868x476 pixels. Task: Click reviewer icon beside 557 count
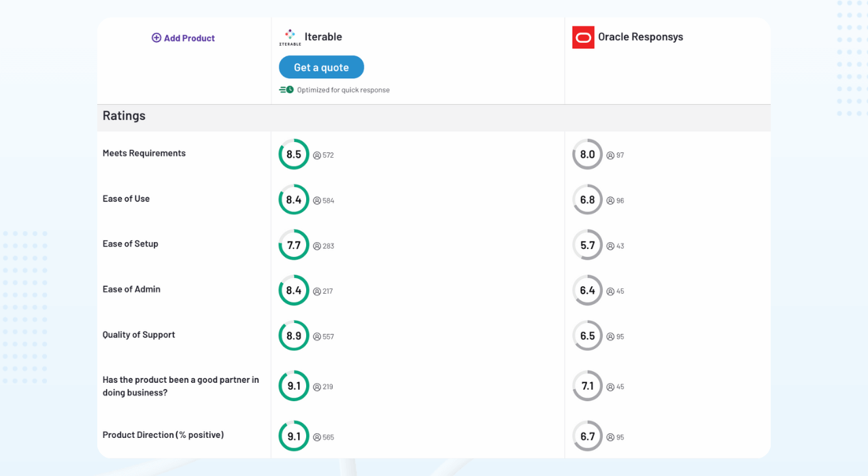[x=317, y=337]
